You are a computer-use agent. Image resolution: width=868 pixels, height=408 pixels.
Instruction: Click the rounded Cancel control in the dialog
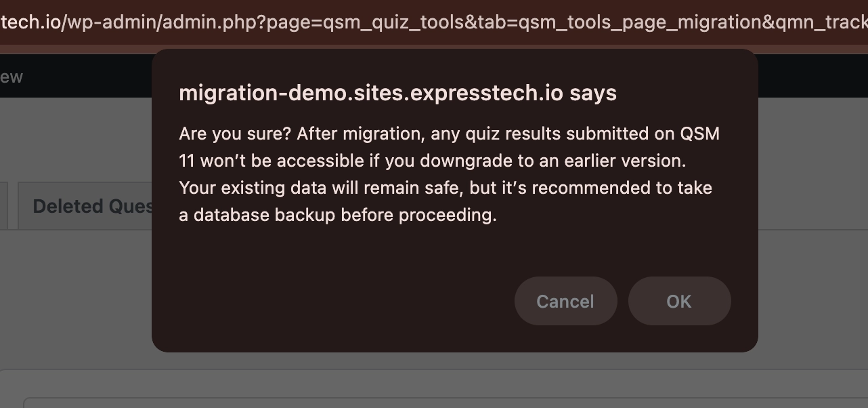[x=565, y=301]
